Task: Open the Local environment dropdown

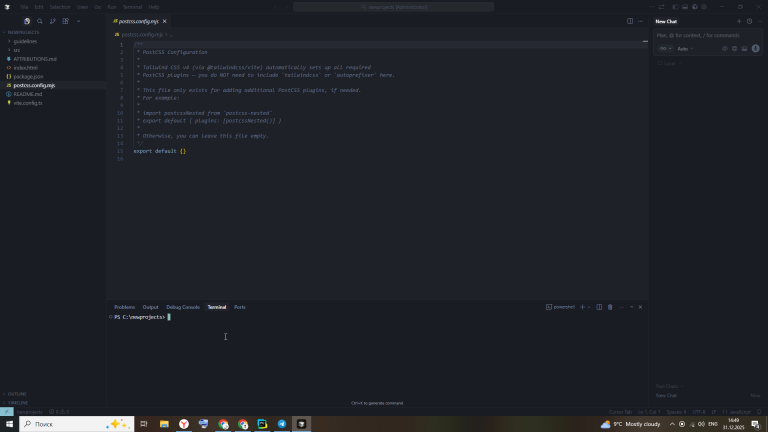Action: [x=669, y=64]
